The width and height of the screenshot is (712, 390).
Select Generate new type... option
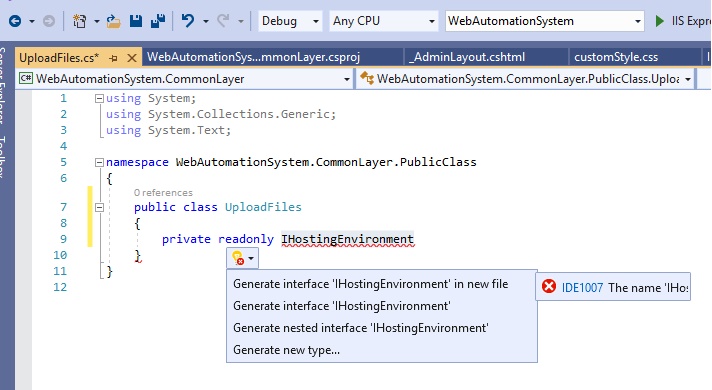286,350
